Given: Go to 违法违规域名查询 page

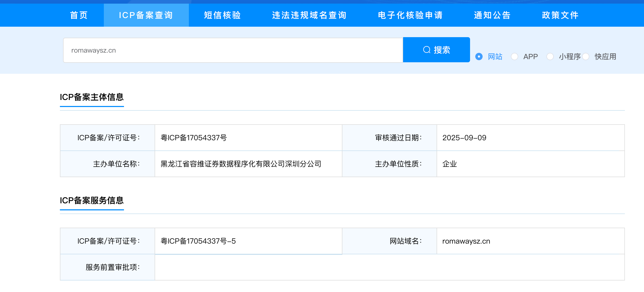Looking at the screenshot, I should pyautogui.click(x=309, y=15).
